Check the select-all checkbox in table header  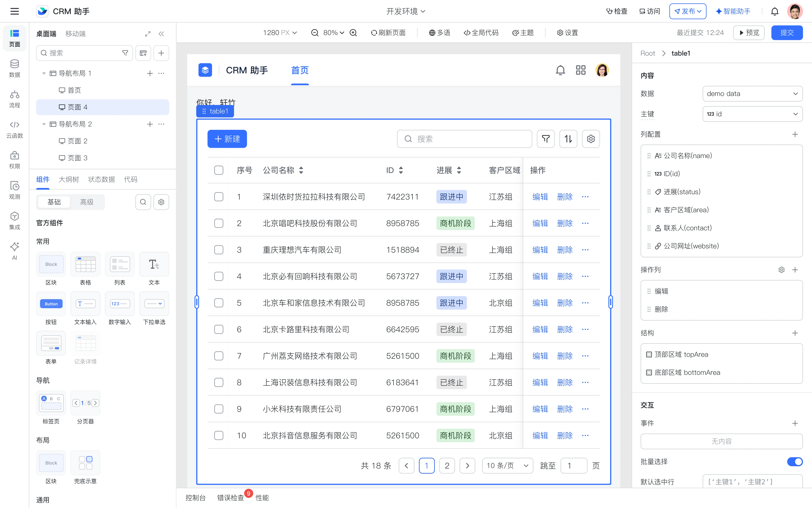point(219,170)
